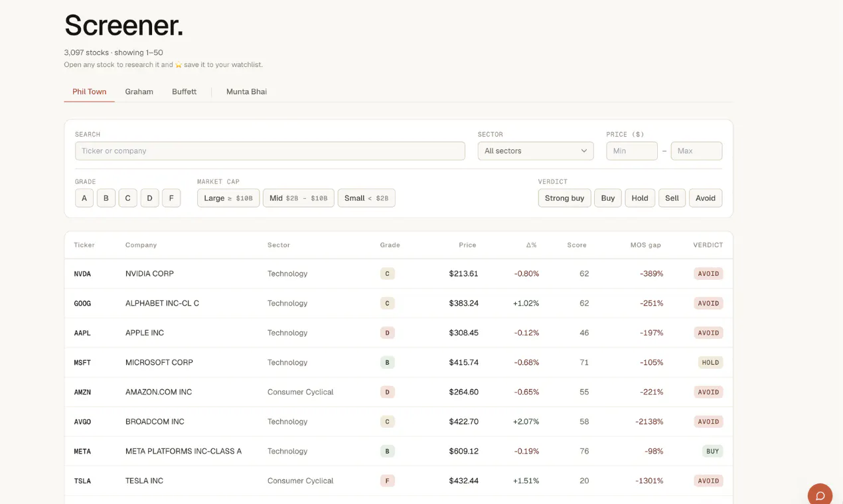Click META PLATFORMS INC-CLASS A name
This screenshot has width=843, height=504.
pos(183,451)
